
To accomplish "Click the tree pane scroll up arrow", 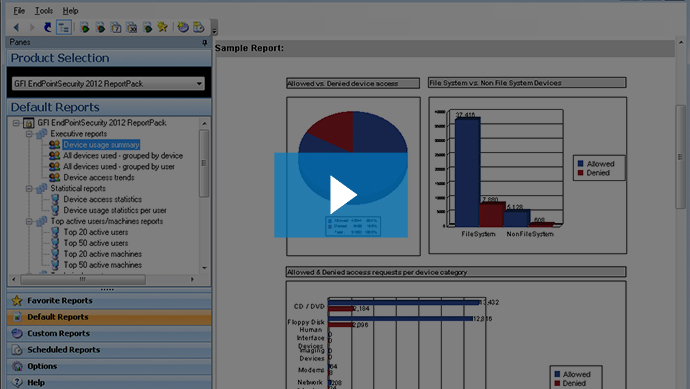I will tap(205, 124).
